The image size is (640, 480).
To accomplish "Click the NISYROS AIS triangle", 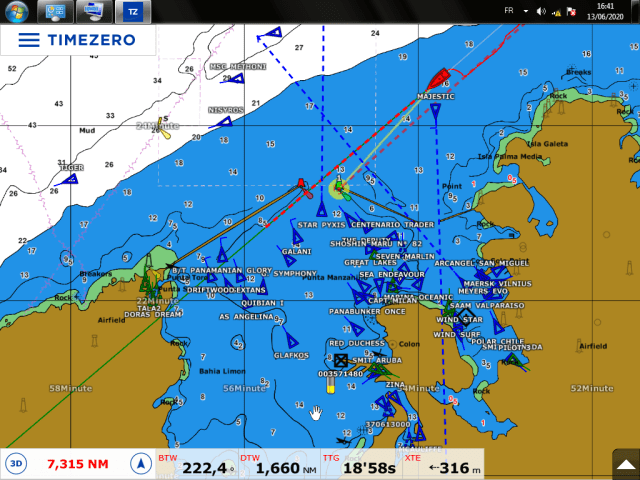I will (225, 122).
